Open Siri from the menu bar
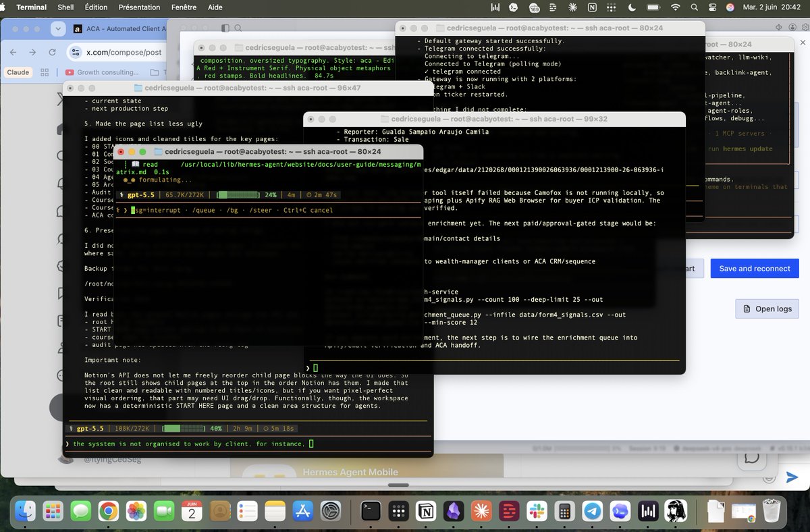This screenshot has height=532, width=810. pyautogui.click(x=730, y=7)
